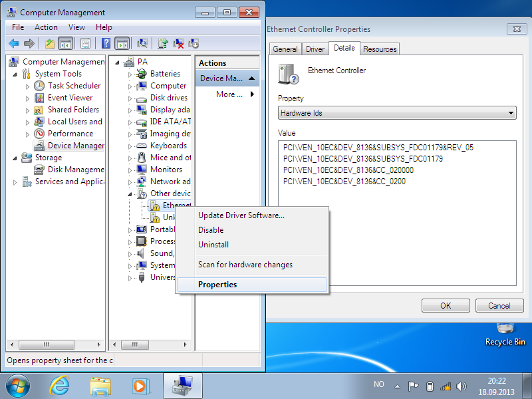Viewport: 532px width, 399px height.
Task: Expand the Disk drives category
Action: [130, 98]
